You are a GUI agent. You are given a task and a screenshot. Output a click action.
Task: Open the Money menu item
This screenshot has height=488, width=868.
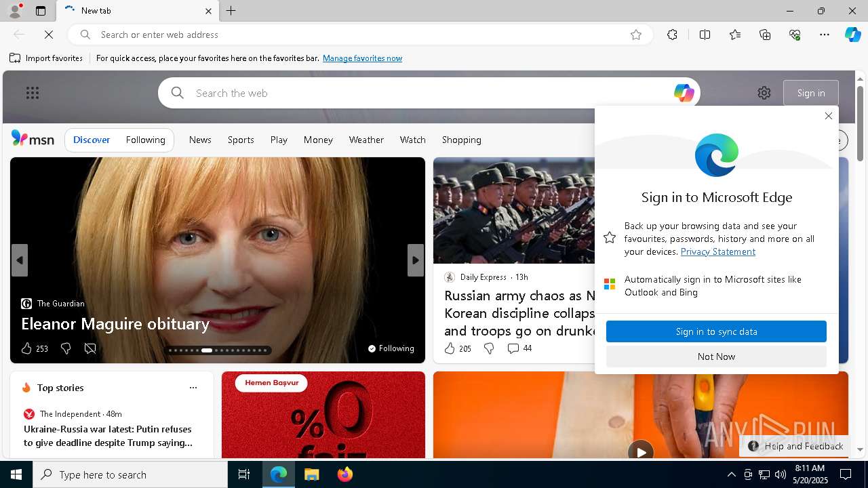(318, 140)
